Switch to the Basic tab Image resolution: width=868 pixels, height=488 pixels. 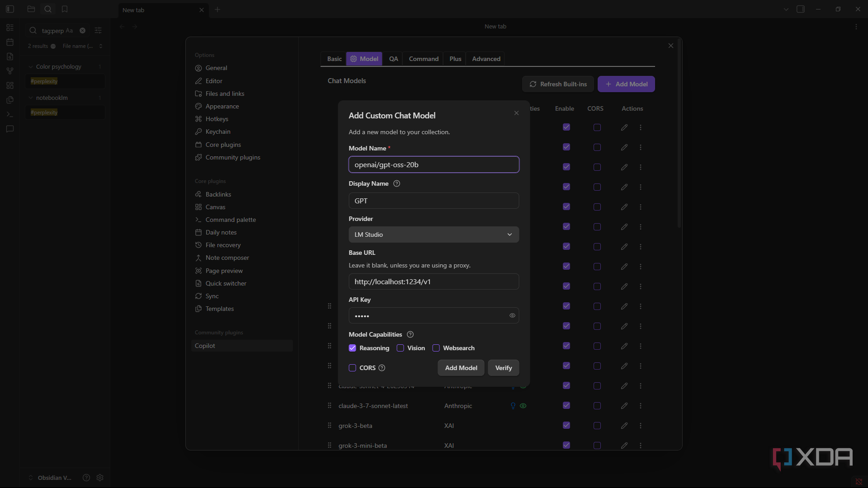coord(335,59)
